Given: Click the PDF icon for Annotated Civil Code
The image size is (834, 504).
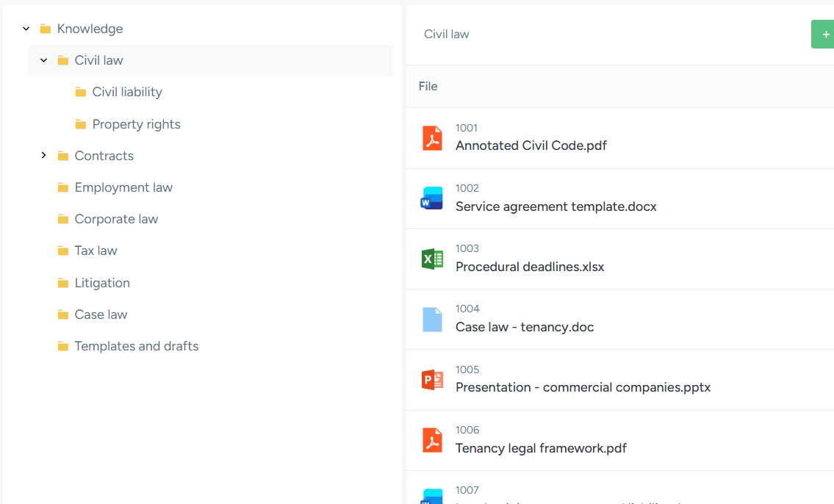Looking at the screenshot, I should click(432, 138).
